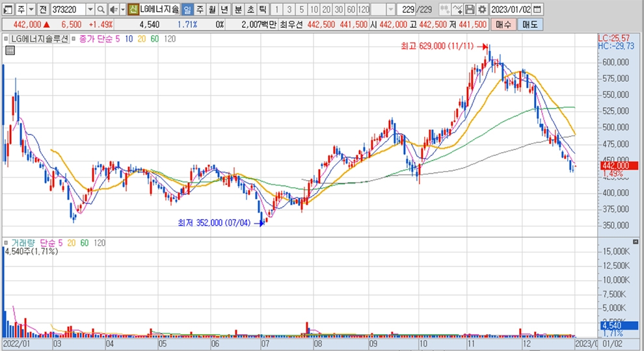Viewport: 644px width, 351px height.
Task: Click the 10 moving average legend number
Action: pos(129,38)
